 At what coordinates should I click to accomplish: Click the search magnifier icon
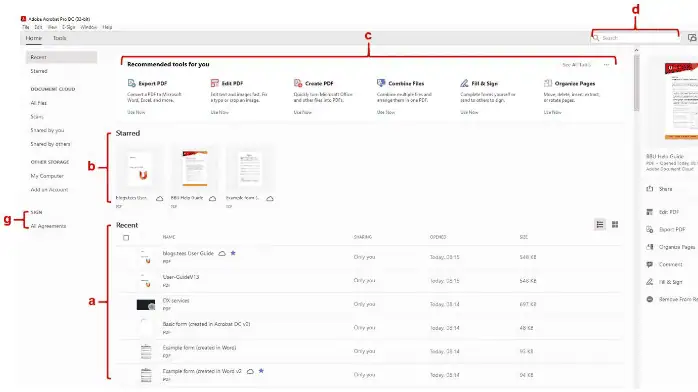point(596,38)
